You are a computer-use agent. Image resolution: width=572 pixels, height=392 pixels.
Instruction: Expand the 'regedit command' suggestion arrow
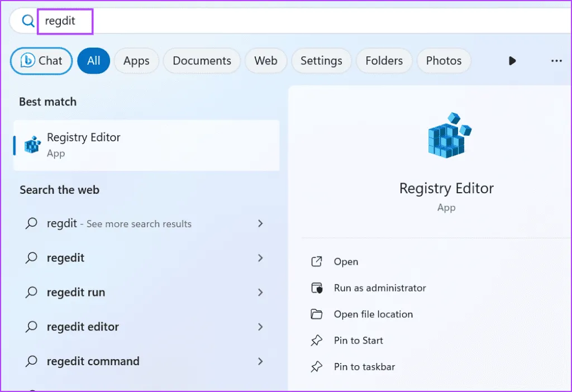pos(260,361)
